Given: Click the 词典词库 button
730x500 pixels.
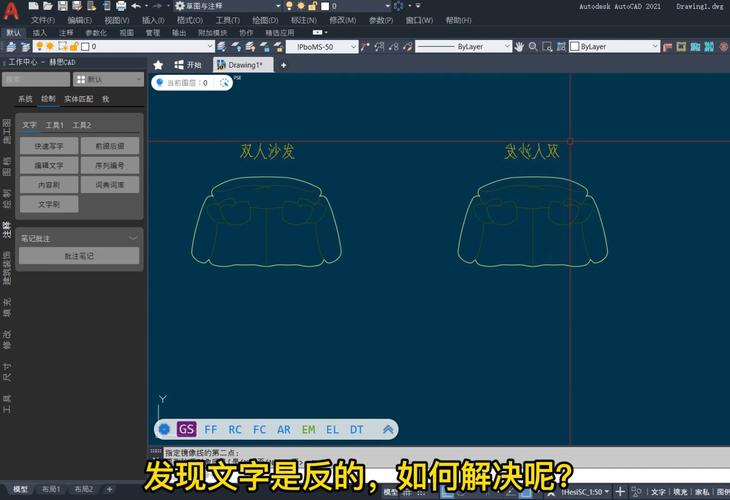Looking at the screenshot, I should [110, 185].
